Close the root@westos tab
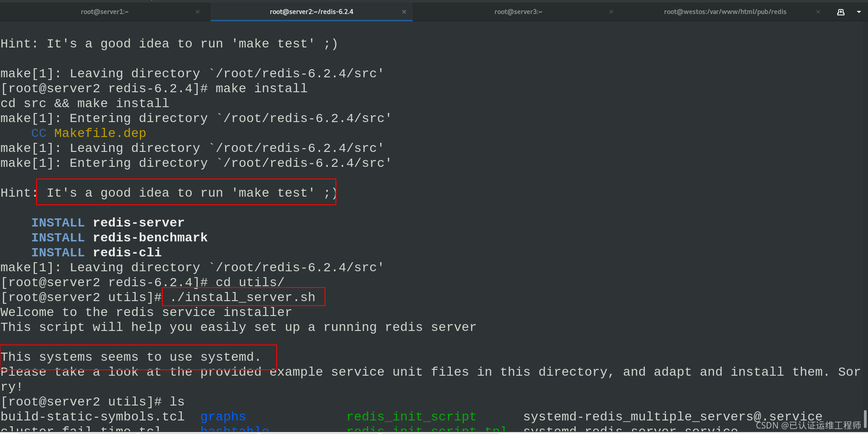 click(818, 12)
